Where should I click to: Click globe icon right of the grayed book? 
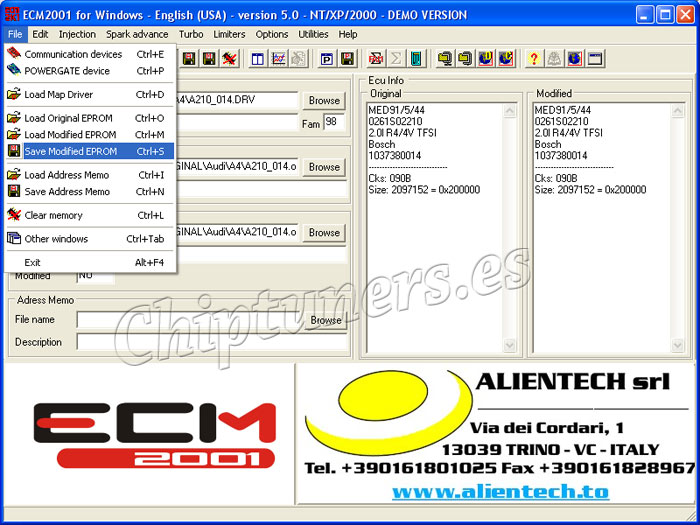click(x=575, y=58)
